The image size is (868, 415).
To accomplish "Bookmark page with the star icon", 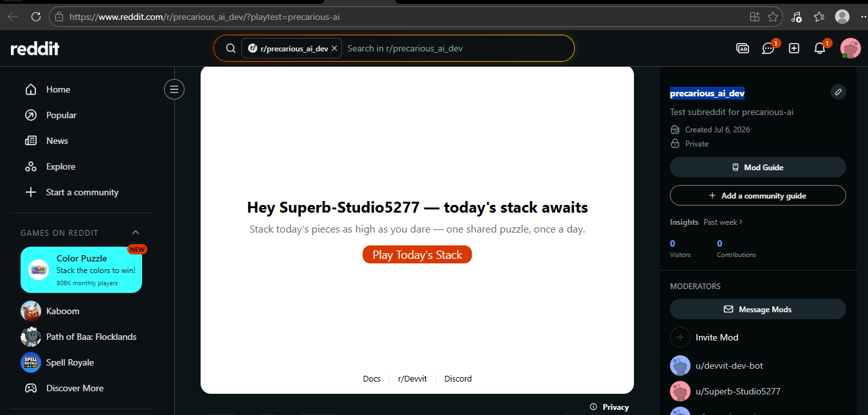I will (773, 17).
